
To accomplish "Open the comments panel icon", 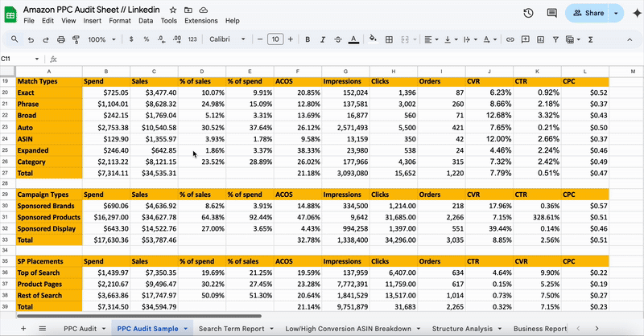I will [x=551, y=13].
